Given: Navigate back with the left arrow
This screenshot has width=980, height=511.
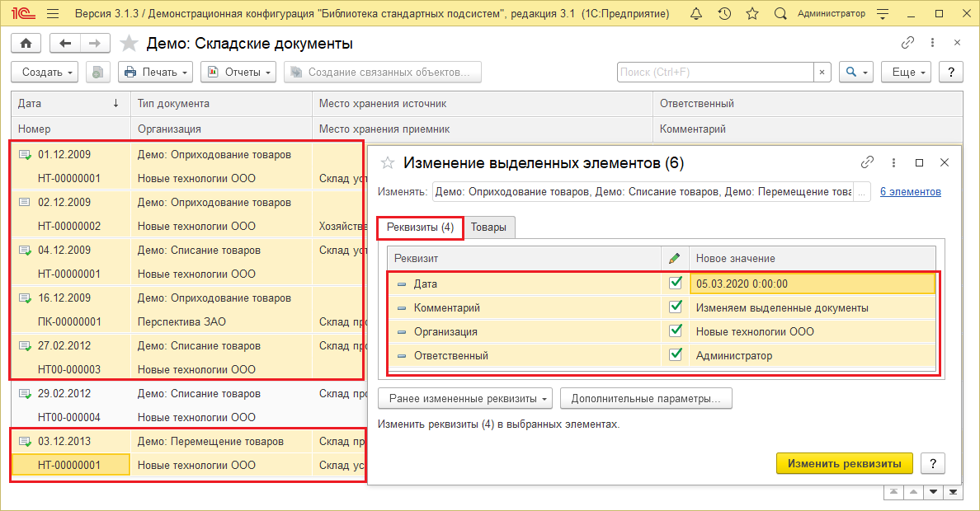Looking at the screenshot, I should [x=65, y=43].
